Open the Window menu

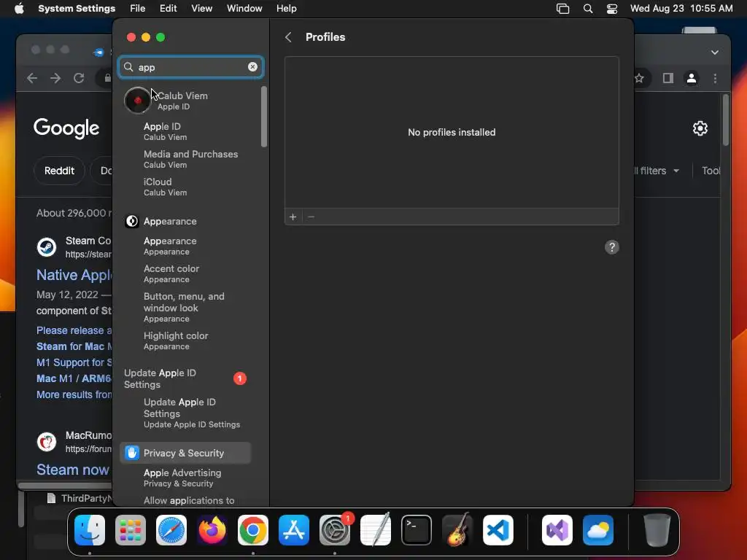pyautogui.click(x=244, y=9)
